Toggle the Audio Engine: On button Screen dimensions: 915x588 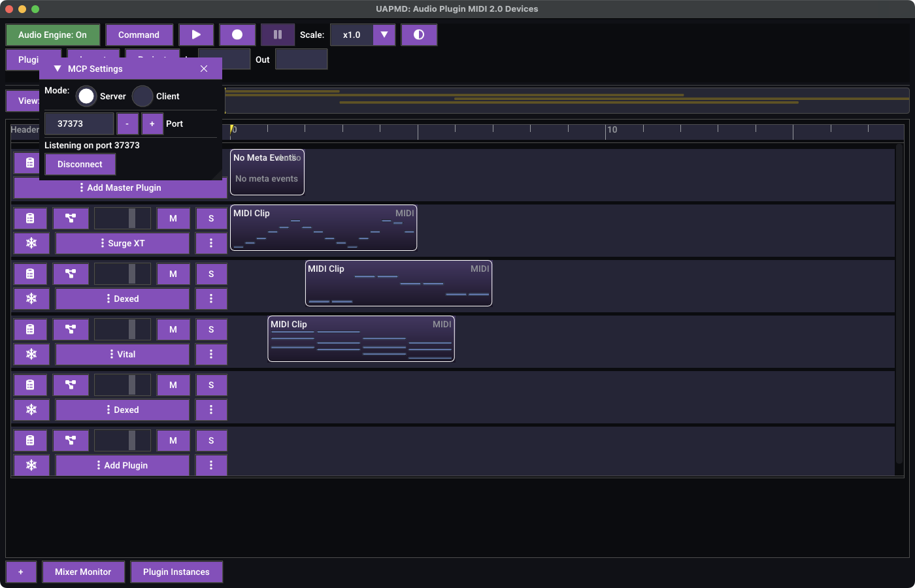tap(53, 35)
